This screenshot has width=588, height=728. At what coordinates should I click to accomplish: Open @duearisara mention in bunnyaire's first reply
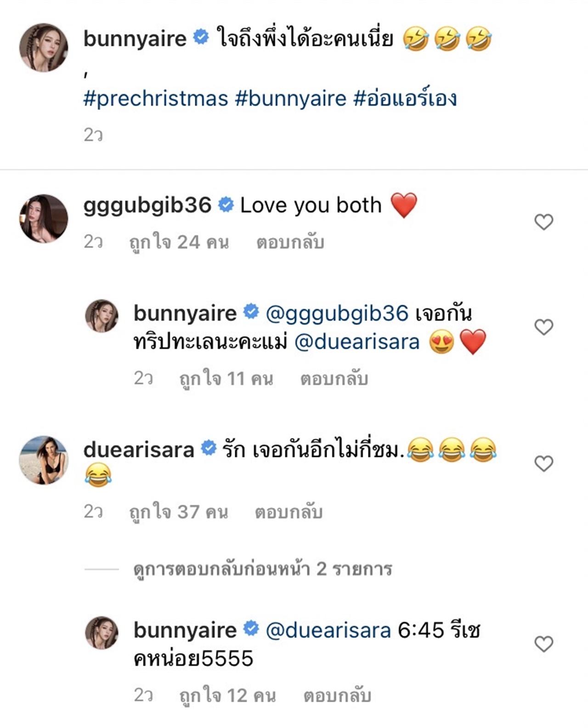(x=356, y=342)
